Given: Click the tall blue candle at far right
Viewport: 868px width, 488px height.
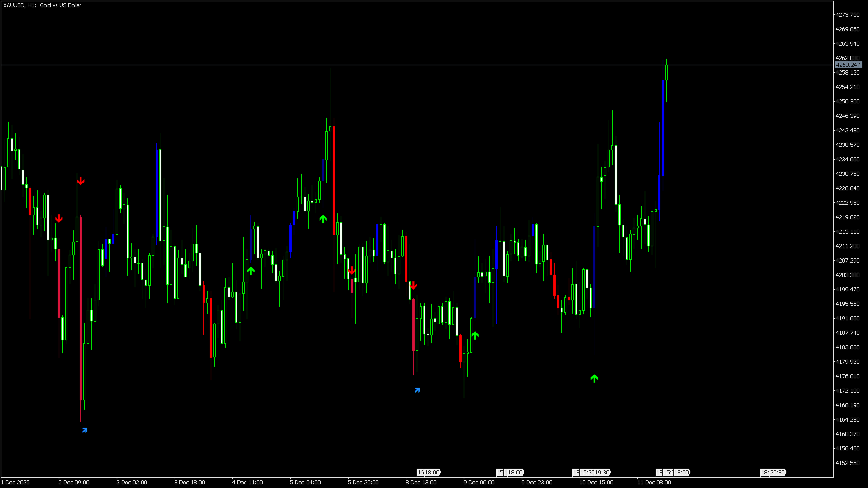Looking at the screenshot, I should [663, 129].
